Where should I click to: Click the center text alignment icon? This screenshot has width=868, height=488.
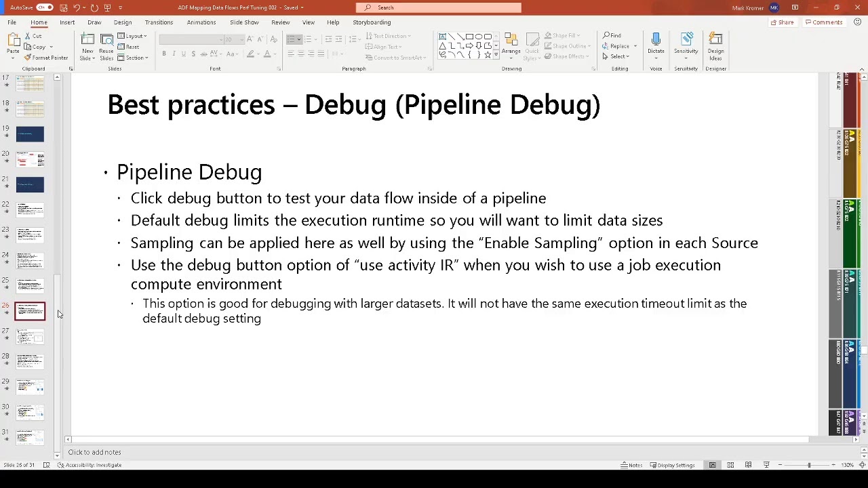coord(301,54)
